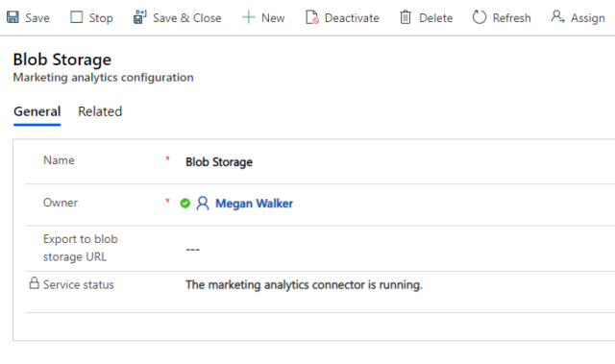The width and height of the screenshot is (615, 364).
Task: Click the Delete command label
Action: (435, 18)
